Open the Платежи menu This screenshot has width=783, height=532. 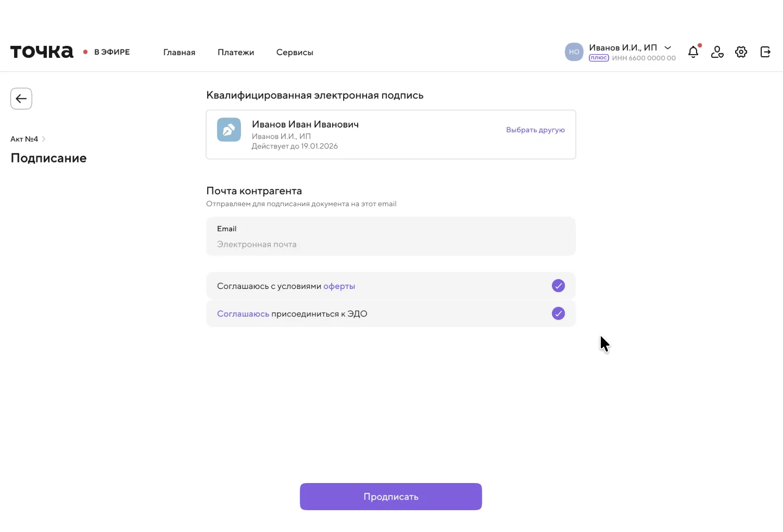coord(236,52)
